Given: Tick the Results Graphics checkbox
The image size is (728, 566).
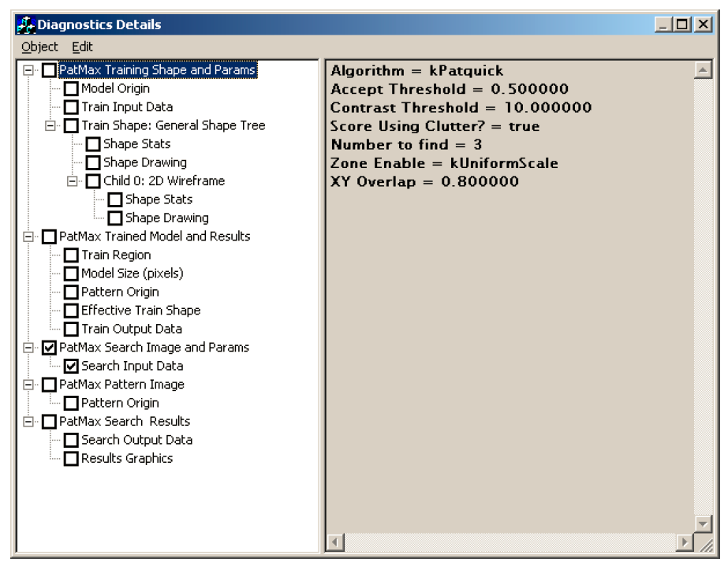Looking at the screenshot, I should tap(71, 459).
